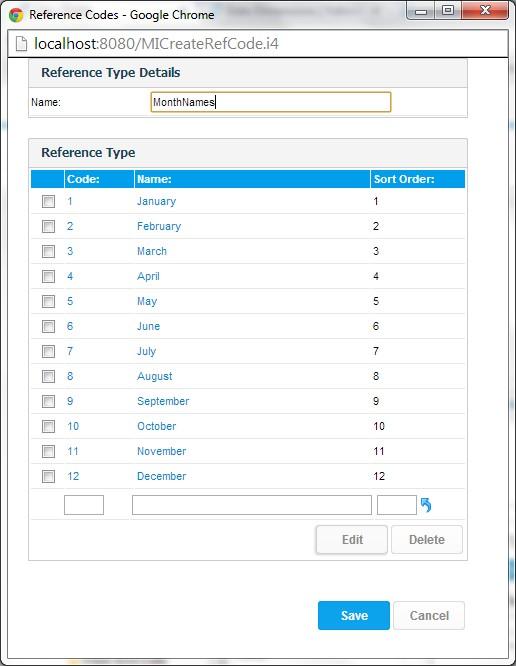Click sort order value 5 for May
516x666 pixels.
(x=376, y=301)
